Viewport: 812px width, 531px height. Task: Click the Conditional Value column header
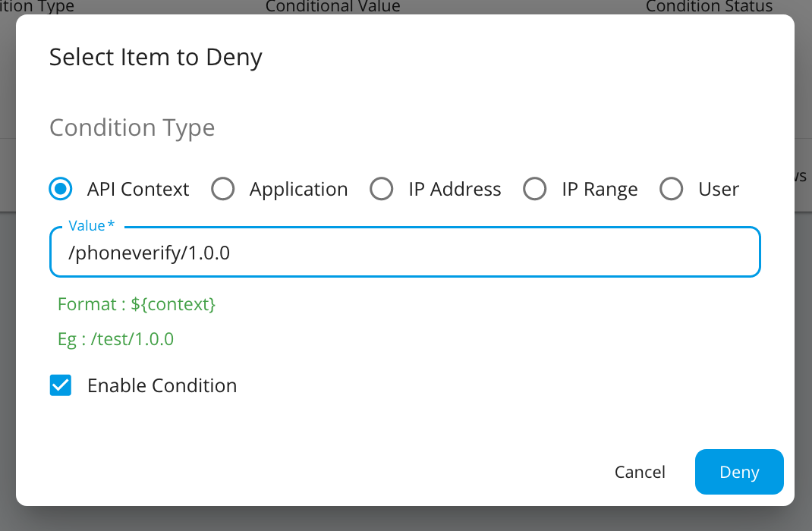click(x=333, y=7)
